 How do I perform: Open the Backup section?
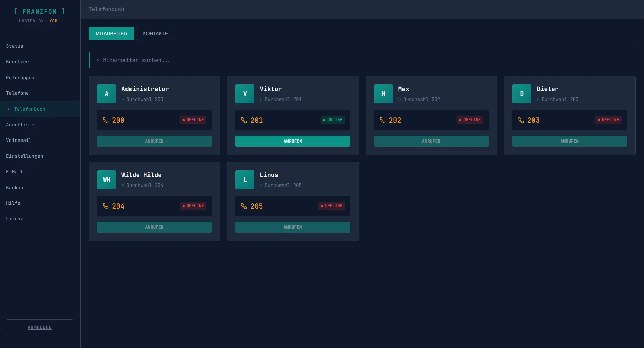(15, 188)
